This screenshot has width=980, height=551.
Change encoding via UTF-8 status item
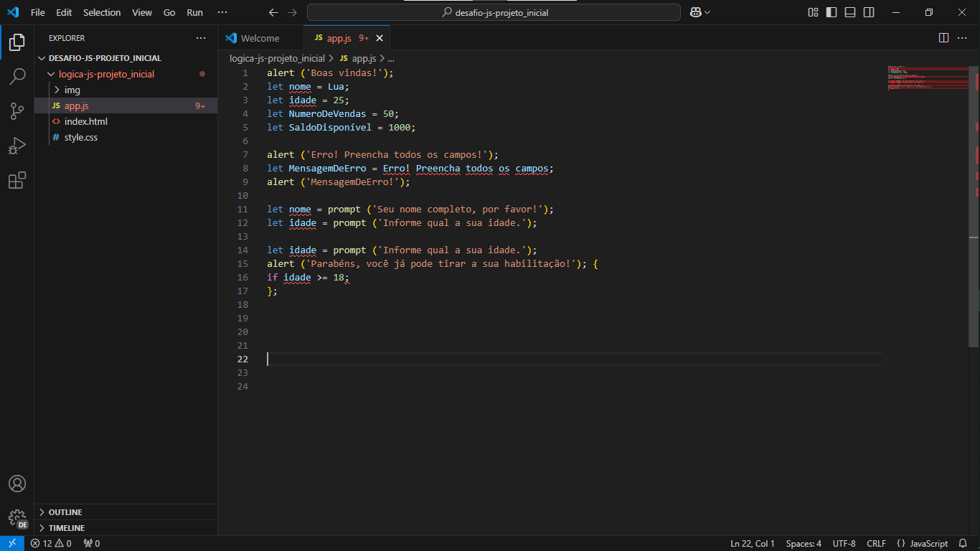click(x=844, y=543)
